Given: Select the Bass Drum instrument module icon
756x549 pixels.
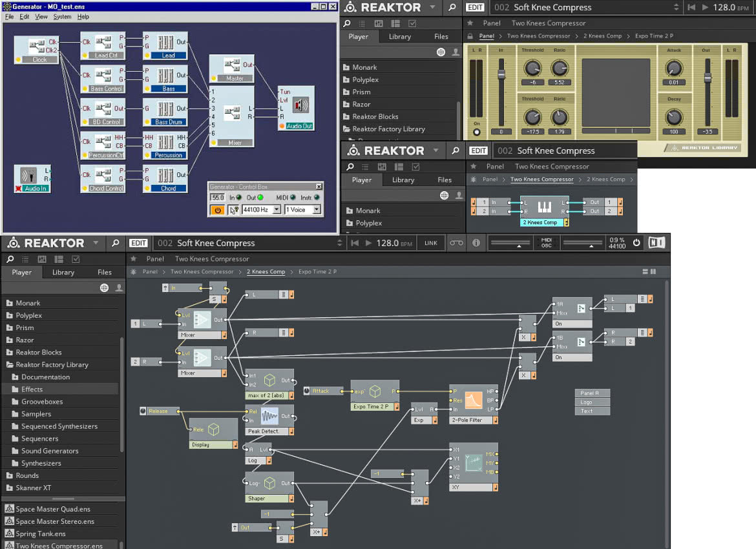Looking at the screenshot, I should tap(165, 109).
